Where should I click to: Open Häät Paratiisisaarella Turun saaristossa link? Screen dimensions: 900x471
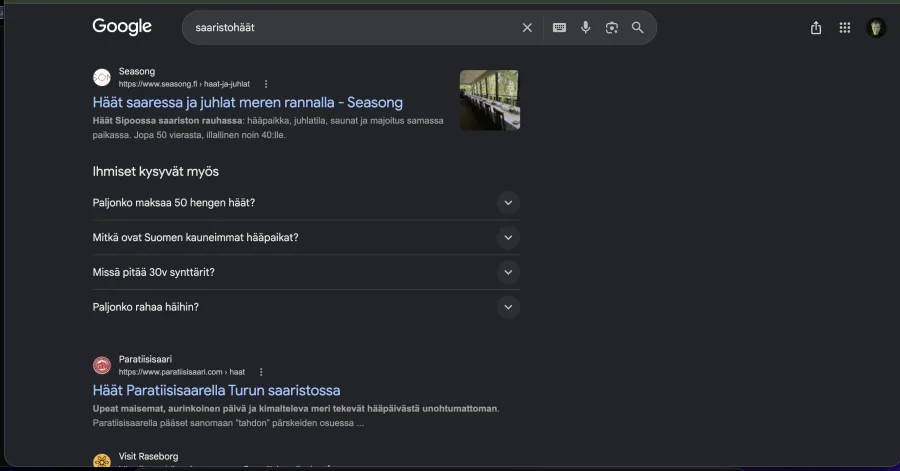coord(216,390)
